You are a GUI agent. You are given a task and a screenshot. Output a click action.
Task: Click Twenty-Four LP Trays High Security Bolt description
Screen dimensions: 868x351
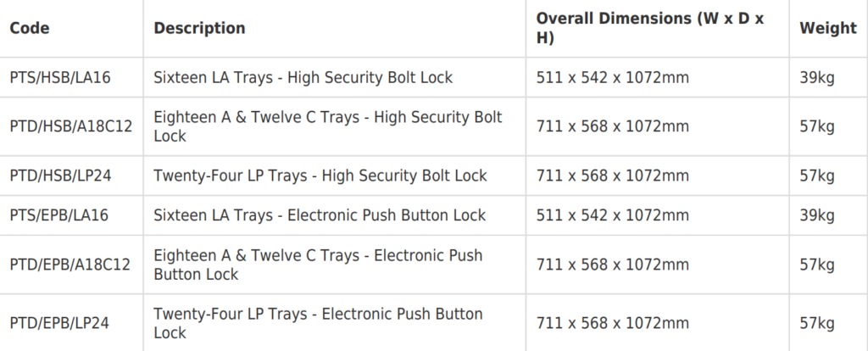320,176
